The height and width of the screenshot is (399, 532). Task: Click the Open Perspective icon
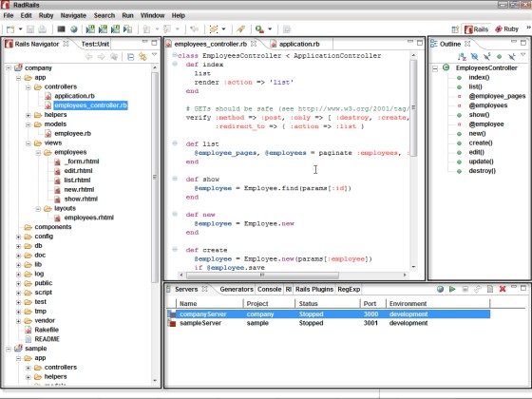tap(455, 29)
